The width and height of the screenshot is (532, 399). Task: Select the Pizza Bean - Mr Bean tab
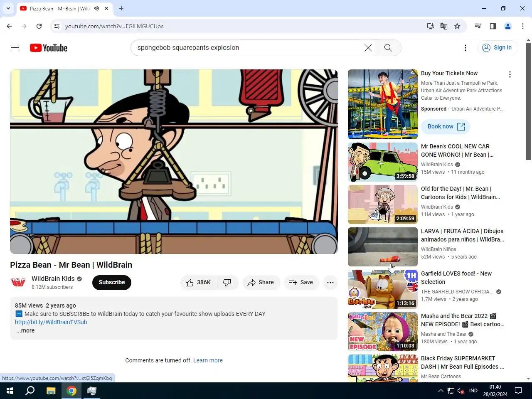click(x=64, y=8)
